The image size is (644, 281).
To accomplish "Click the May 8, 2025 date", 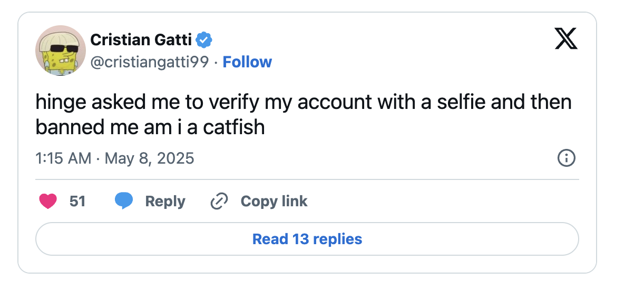I will (150, 158).
